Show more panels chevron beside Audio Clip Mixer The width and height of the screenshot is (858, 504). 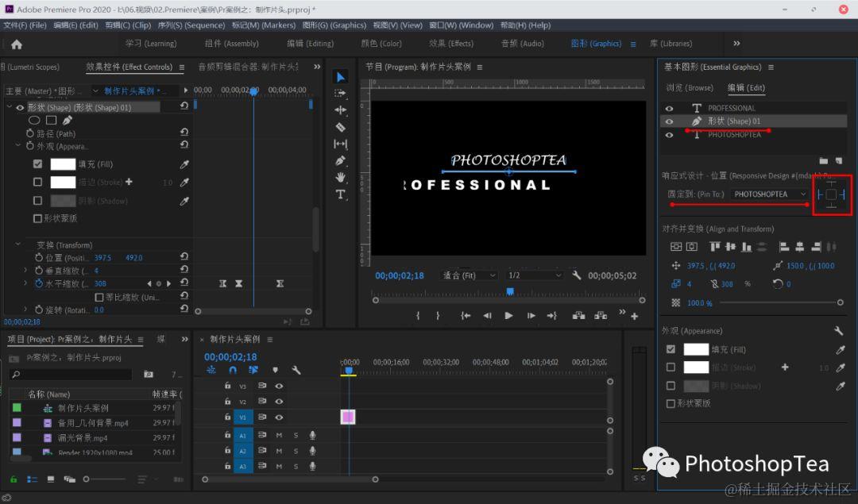(317, 67)
